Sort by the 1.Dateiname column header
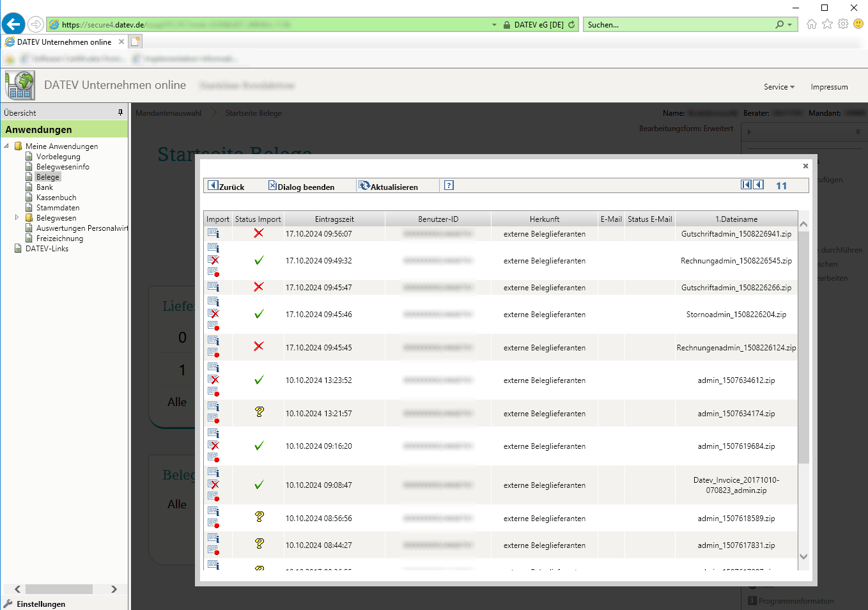The width and height of the screenshot is (868, 610). [736, 219]
